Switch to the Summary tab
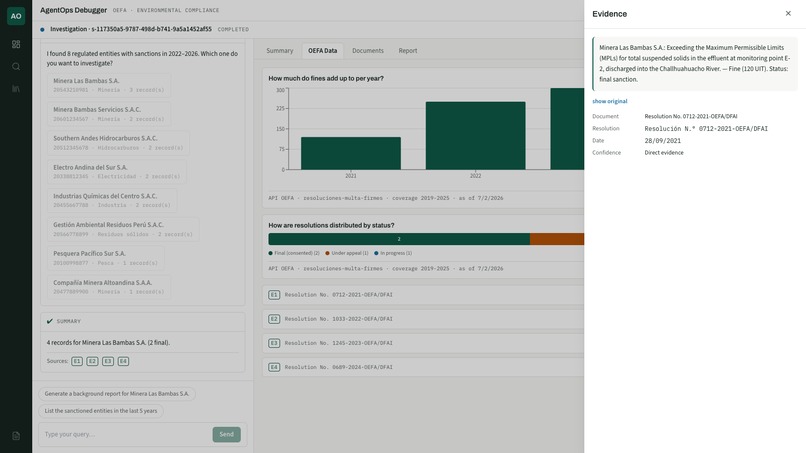This screenshot has height=453, width=806. pyautogui.click(x=280, y=50)
